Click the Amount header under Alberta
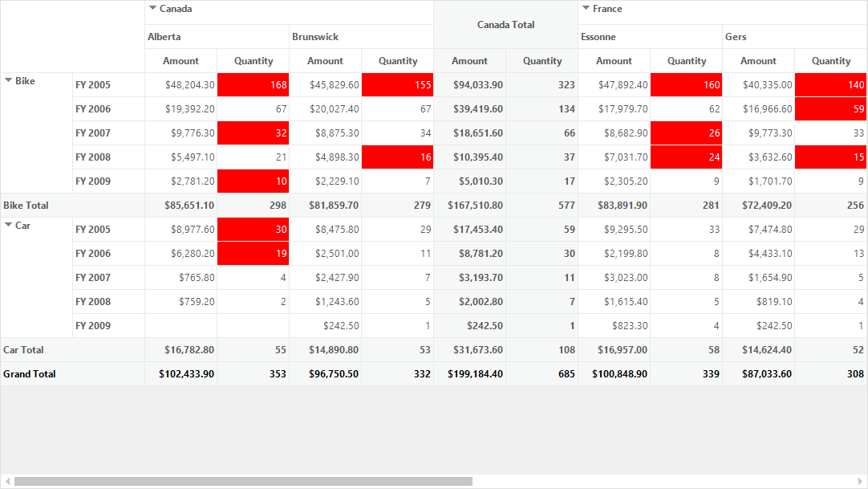This screenshot has width=868, height=489. pos(180,61)
